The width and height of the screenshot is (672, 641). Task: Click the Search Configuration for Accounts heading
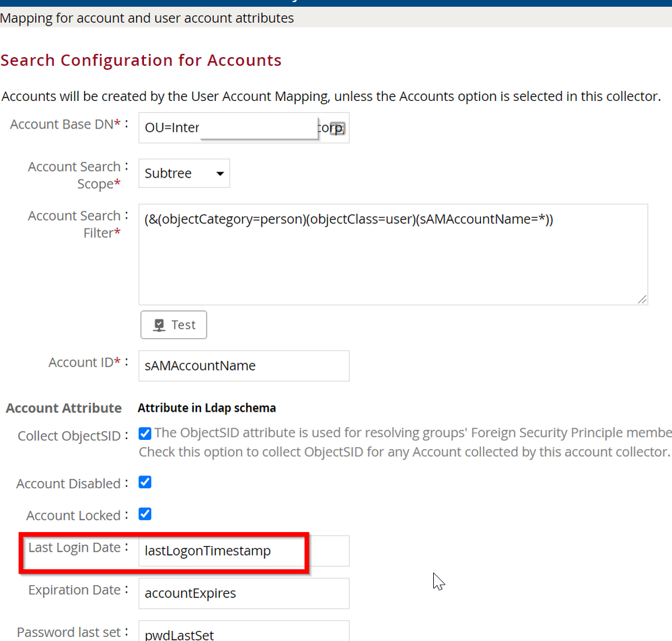[141, 61]
